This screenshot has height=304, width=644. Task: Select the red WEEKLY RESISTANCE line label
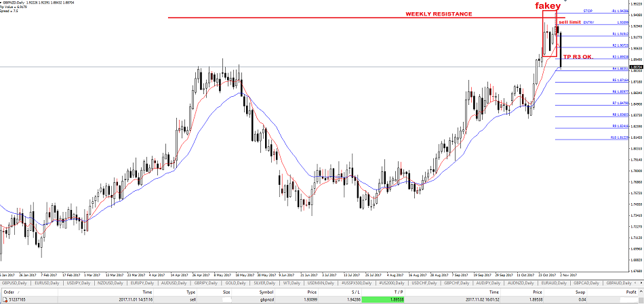(x=439, y=14)
